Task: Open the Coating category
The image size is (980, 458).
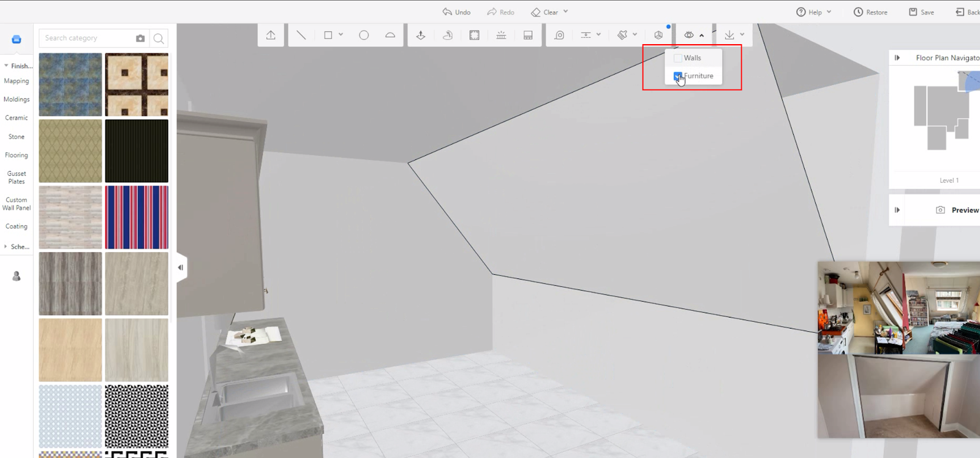Action: point(17,226)
